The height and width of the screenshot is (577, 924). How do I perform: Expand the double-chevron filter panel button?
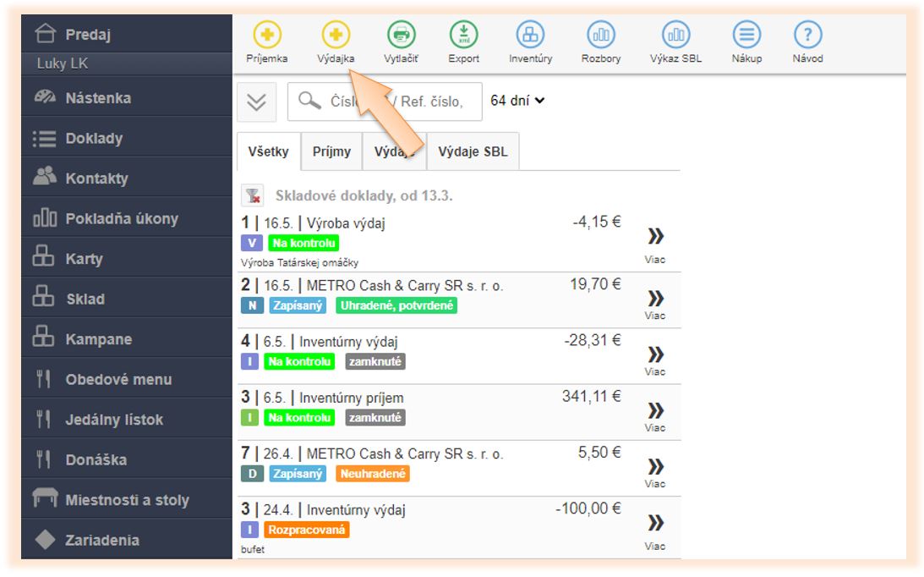pos(256,102)
